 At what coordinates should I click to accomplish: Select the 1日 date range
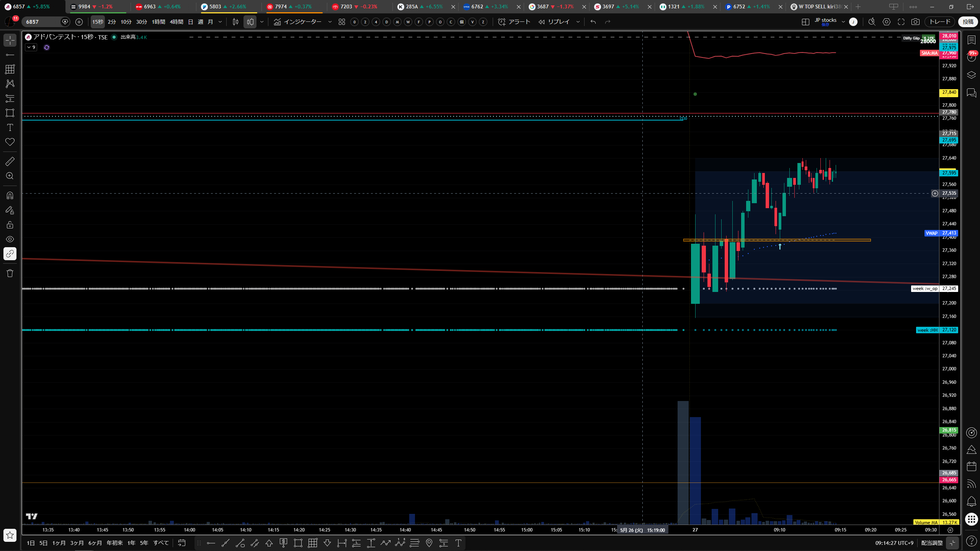click(31, 543)
